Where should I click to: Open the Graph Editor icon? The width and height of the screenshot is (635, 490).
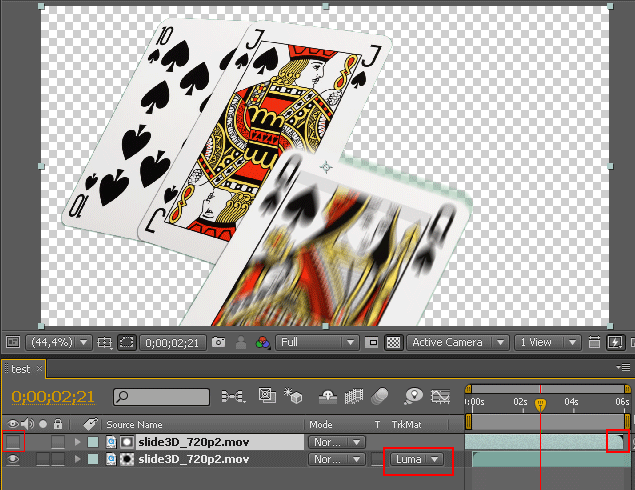tap(440, 396)
